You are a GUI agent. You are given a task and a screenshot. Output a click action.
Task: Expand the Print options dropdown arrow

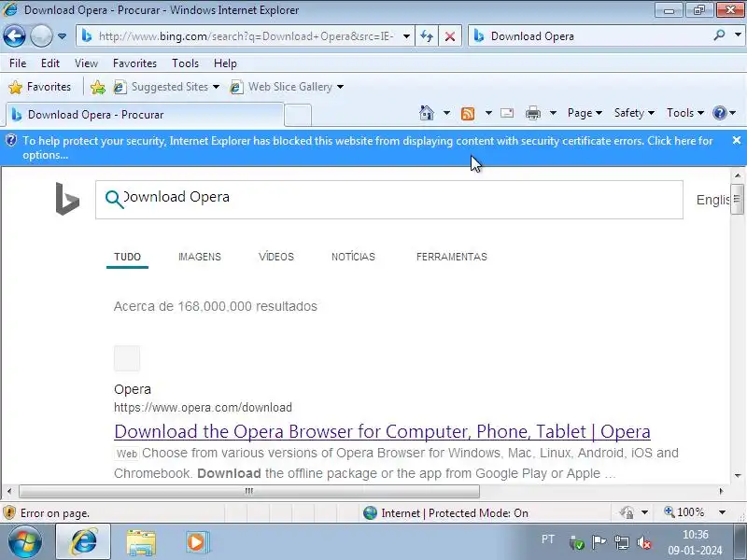pos(553,113)
